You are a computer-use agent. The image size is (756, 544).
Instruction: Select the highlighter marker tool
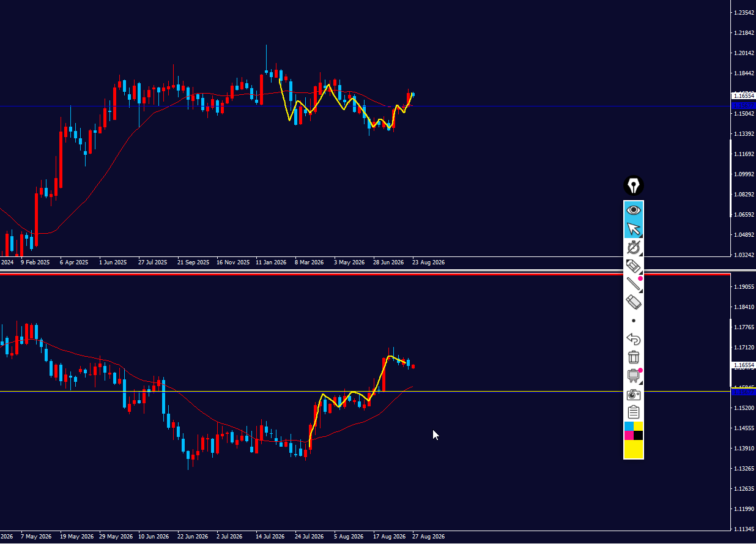(634, 266)
